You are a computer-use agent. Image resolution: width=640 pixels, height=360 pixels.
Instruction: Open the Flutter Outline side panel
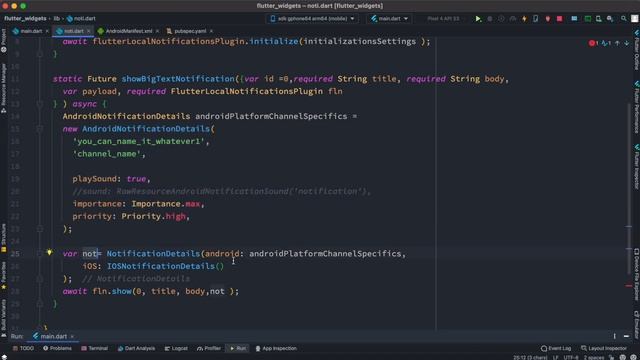(x=636, y=49)
